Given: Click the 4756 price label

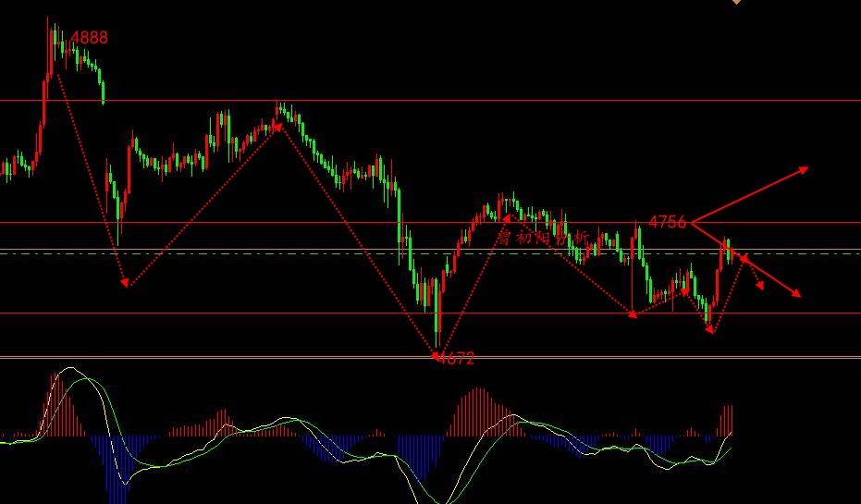Looking at the screenshot, I should tap(668, 222).
